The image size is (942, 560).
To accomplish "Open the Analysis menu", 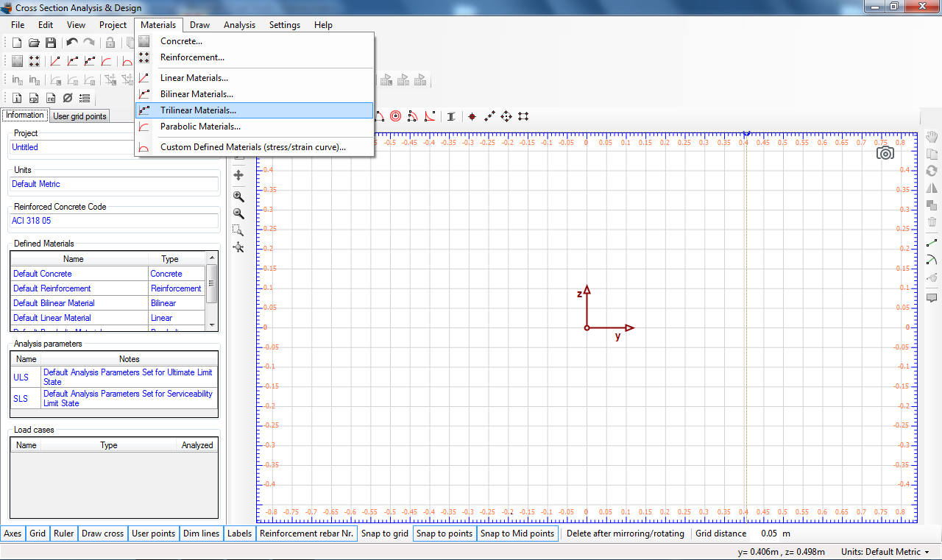I will click(239, 25).
